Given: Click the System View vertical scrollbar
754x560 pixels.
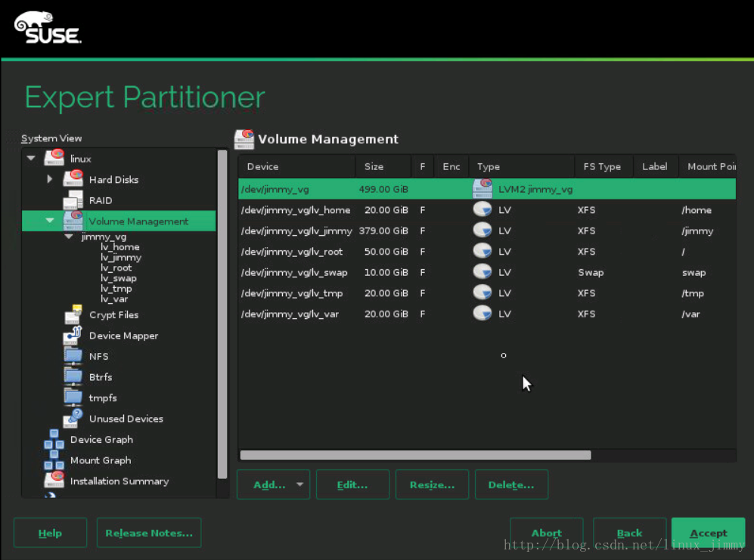Looking at the screenshot, I should click(222, 314).
